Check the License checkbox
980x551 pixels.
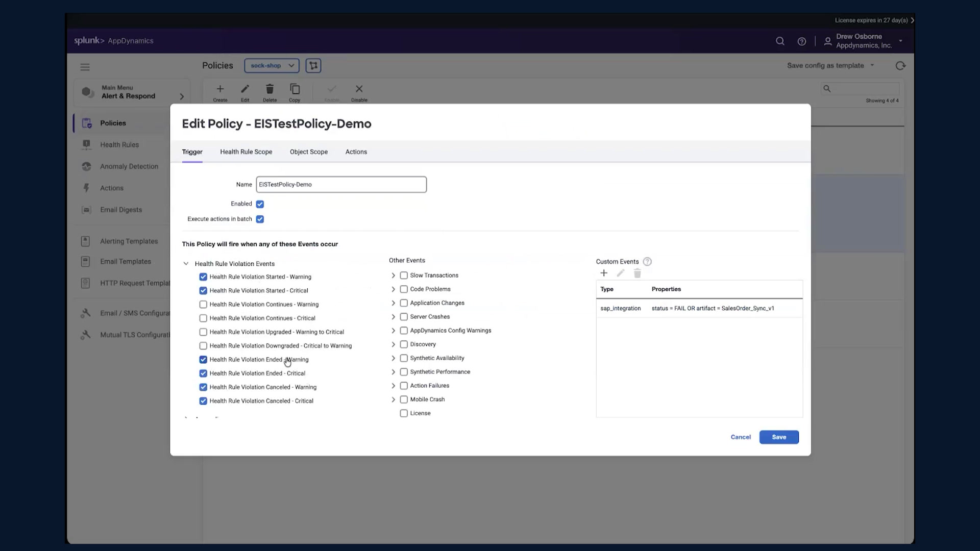(404, 413)
